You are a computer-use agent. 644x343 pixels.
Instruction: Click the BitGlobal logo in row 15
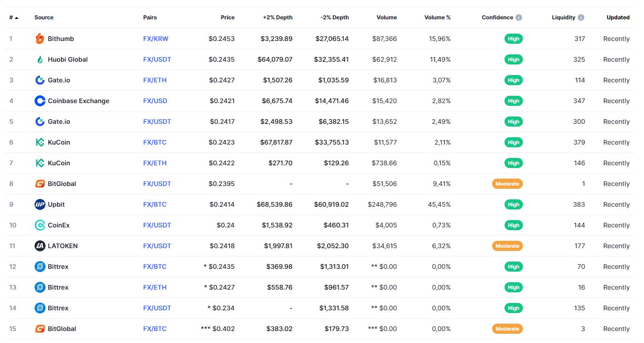pyautogui.click(x=40, y=329)
